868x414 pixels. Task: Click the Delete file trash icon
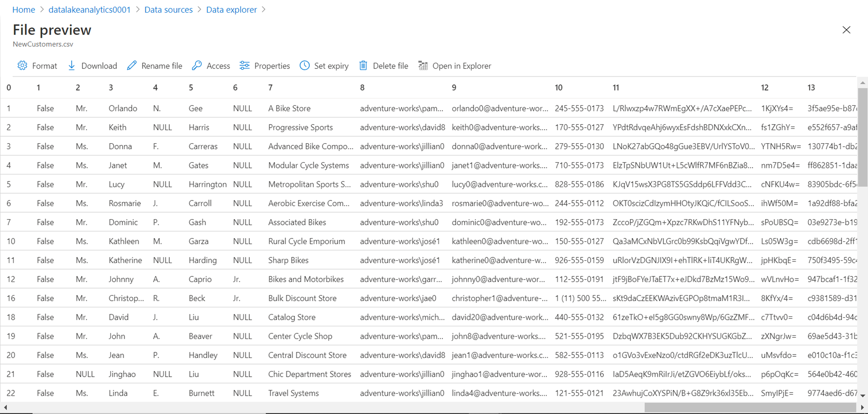[363, 66]
